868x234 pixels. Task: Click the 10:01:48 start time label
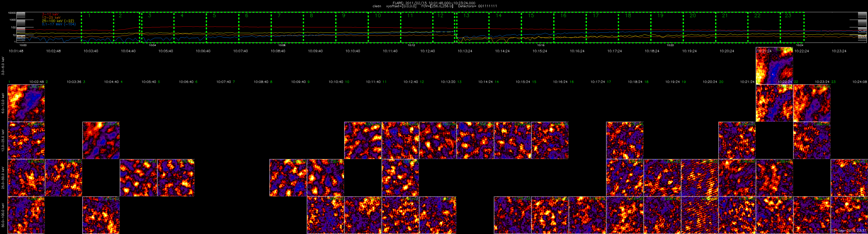click(x=16, y=51)
